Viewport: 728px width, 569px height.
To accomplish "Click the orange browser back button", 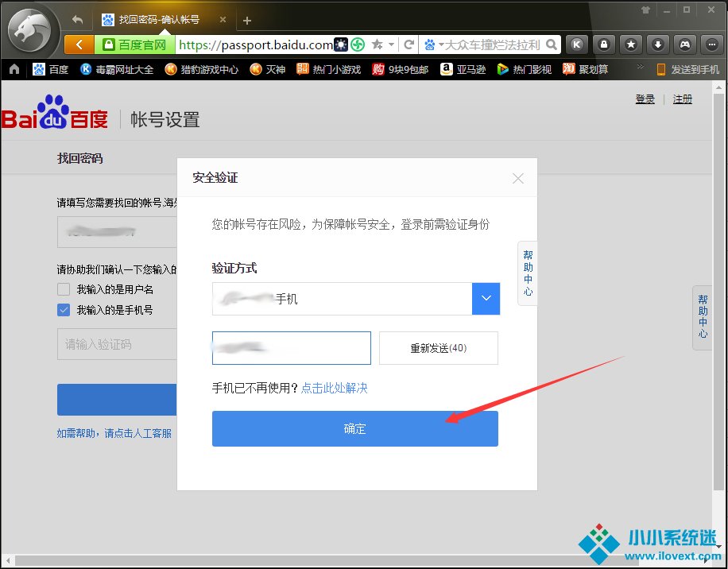I will tap(79, 45).
